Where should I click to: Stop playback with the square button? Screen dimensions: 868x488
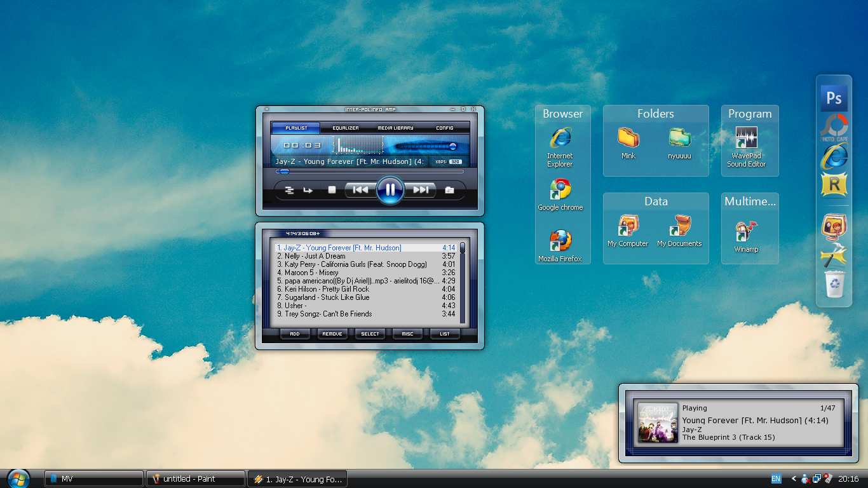[x=332, y=189]
